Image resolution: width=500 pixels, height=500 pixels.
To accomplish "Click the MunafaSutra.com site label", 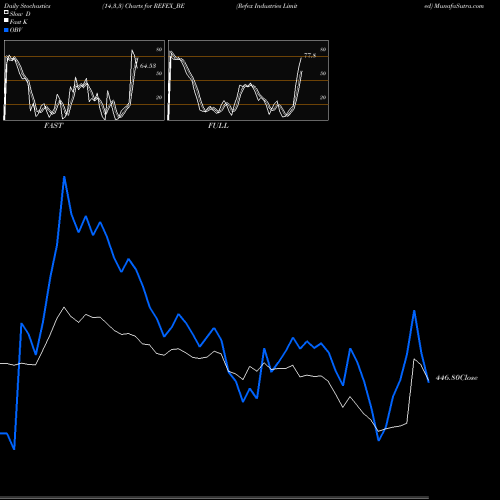I will pos(459,6).
